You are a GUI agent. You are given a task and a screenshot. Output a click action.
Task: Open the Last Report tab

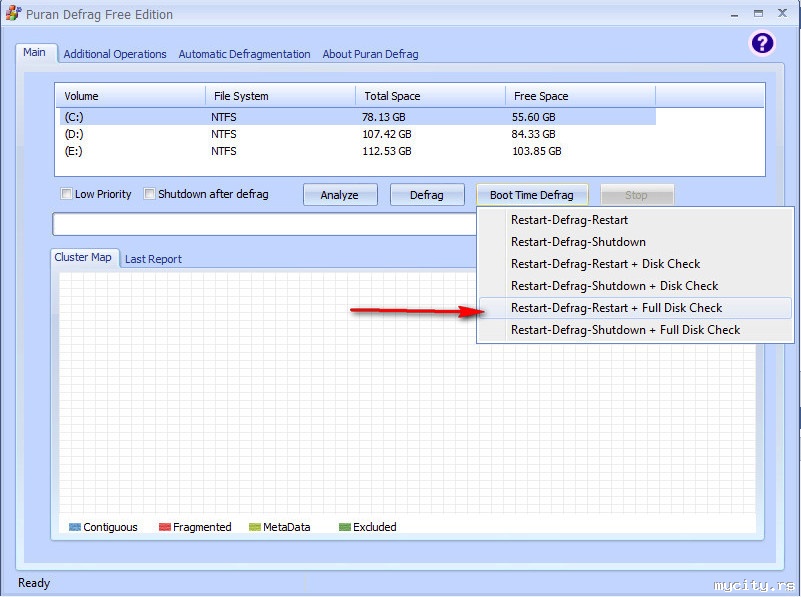point(153,259)
